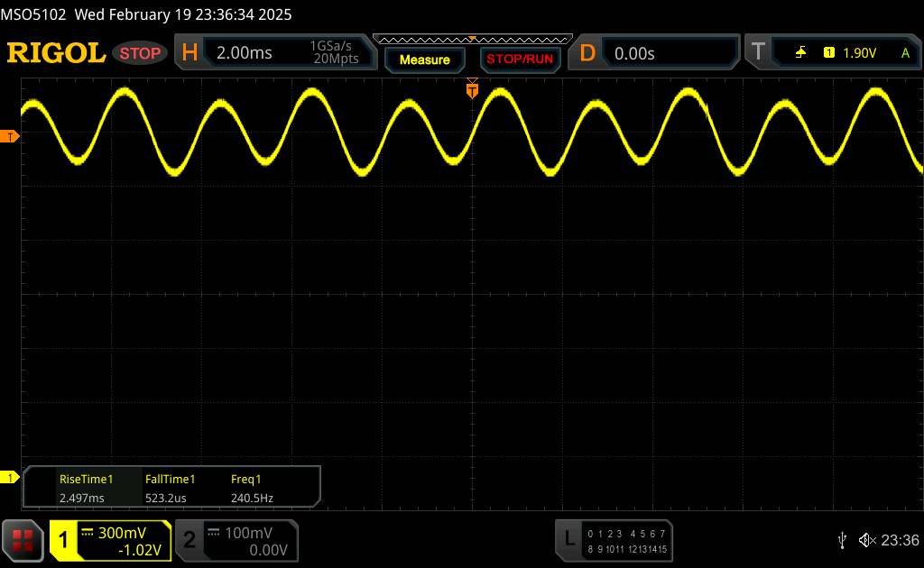Select the Freq1 measurement
Viewport: 924px width, 568px height.
click(245, 479)
